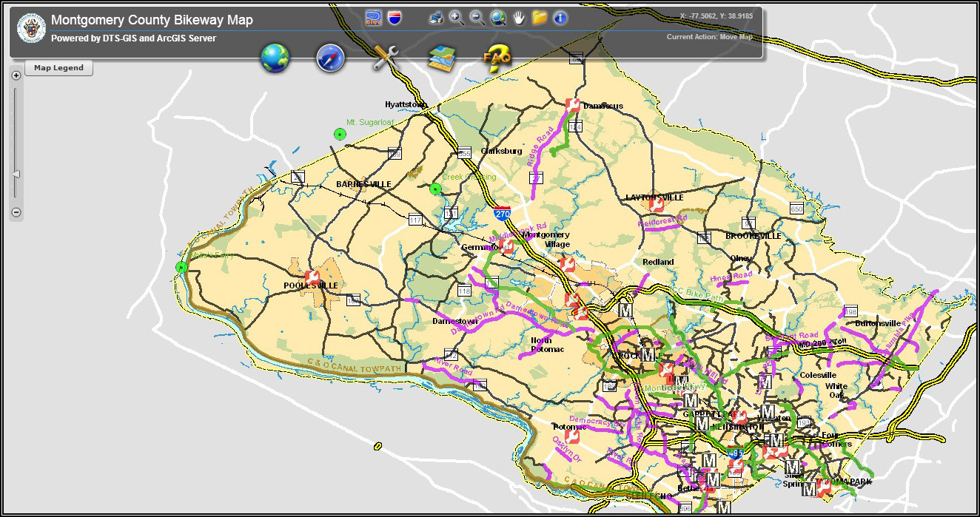Click the zoom slider handle
The height and width of the screenshot is (517, 980).
point(16,175)
